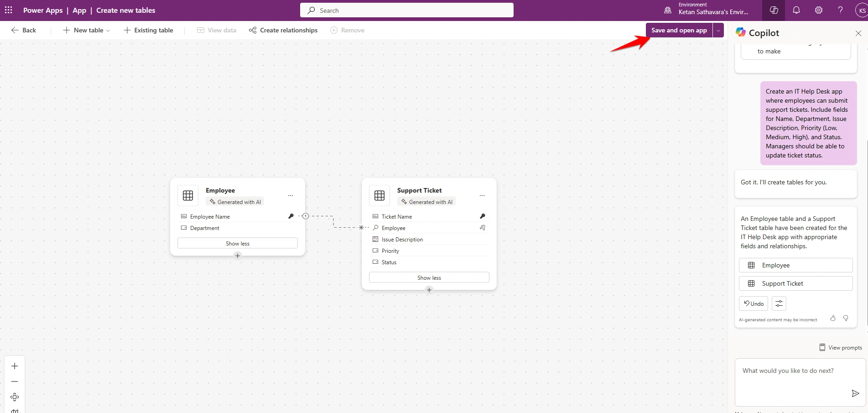The width and height of the screenshot is (868, 413).
Task: Click Save and open app
Action: pos(679,30)
